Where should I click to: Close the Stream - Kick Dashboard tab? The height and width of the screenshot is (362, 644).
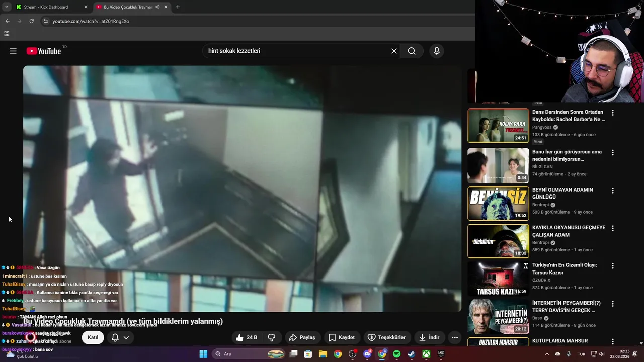pyautogui.click(x=86, y=7)
